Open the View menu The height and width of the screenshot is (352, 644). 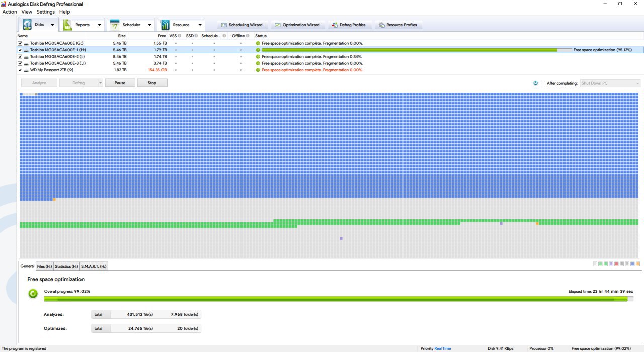coord(27,12)
